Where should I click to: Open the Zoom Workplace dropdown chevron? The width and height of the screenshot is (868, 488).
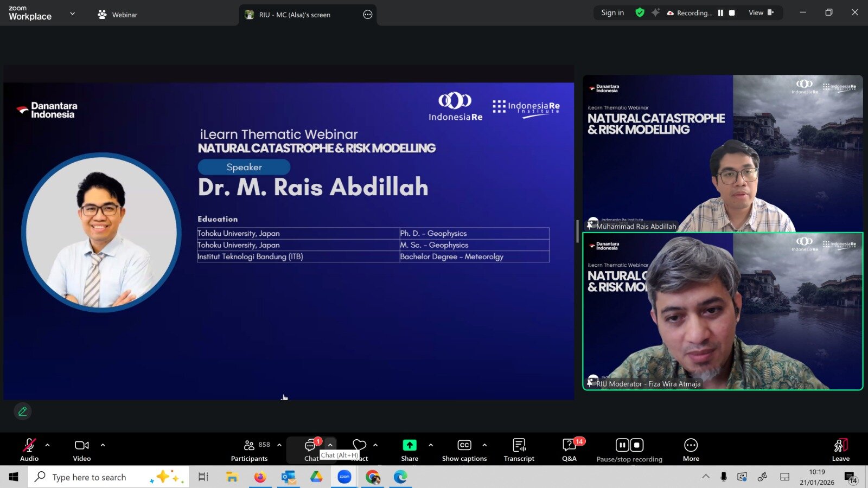click(x=73, y=14)
